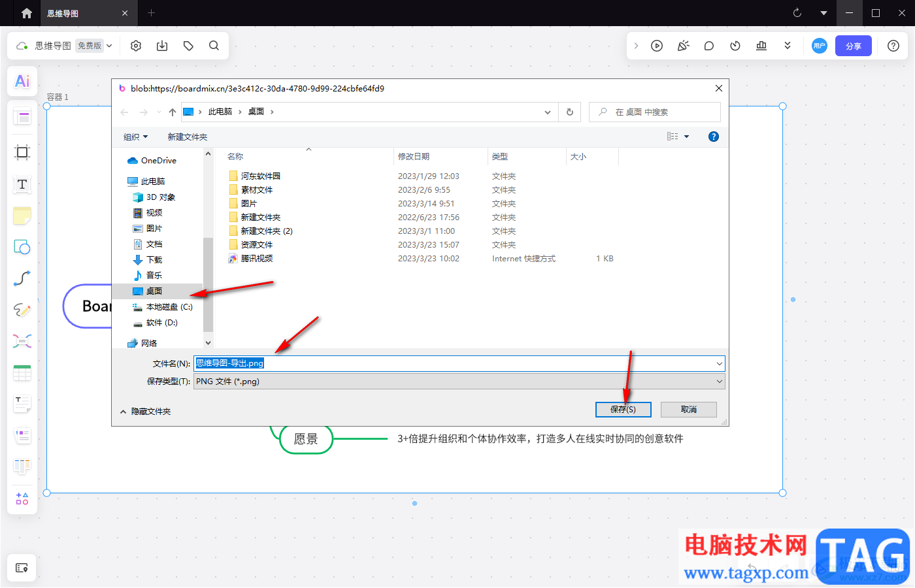The image size is (915, 588).
Task: Select 3D 对象 in navigation pane
Action: [154, 197]
